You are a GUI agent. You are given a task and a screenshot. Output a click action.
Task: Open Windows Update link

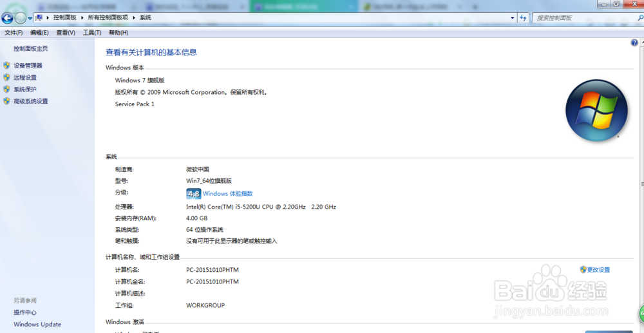(37, 325)
